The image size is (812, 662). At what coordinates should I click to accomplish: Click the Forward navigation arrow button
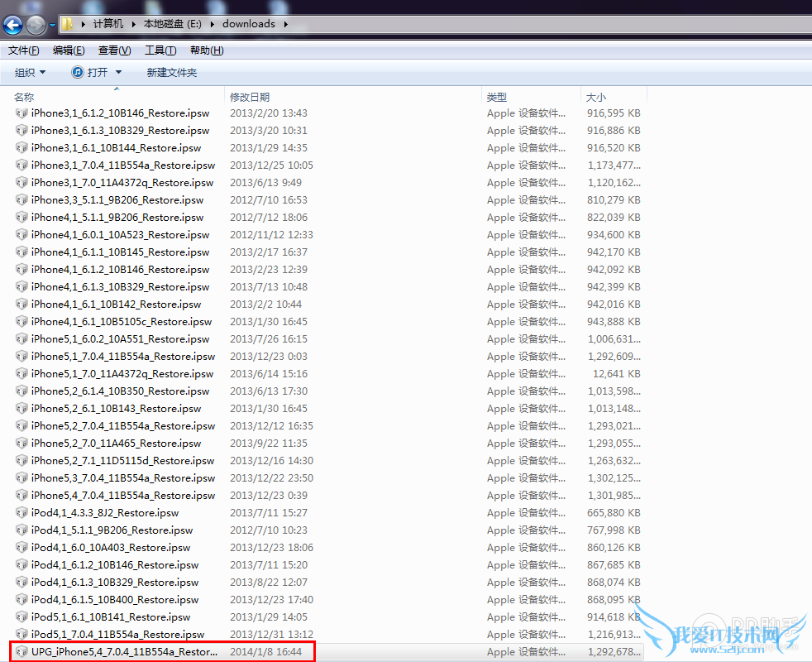pos(36,24)
